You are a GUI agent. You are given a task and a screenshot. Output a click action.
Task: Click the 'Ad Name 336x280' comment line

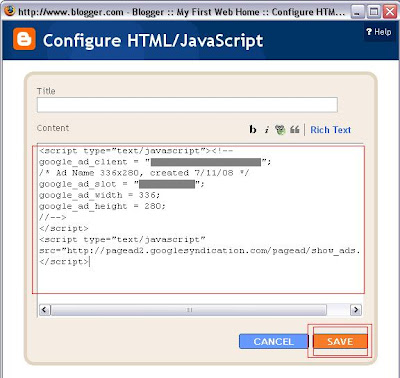144,173
